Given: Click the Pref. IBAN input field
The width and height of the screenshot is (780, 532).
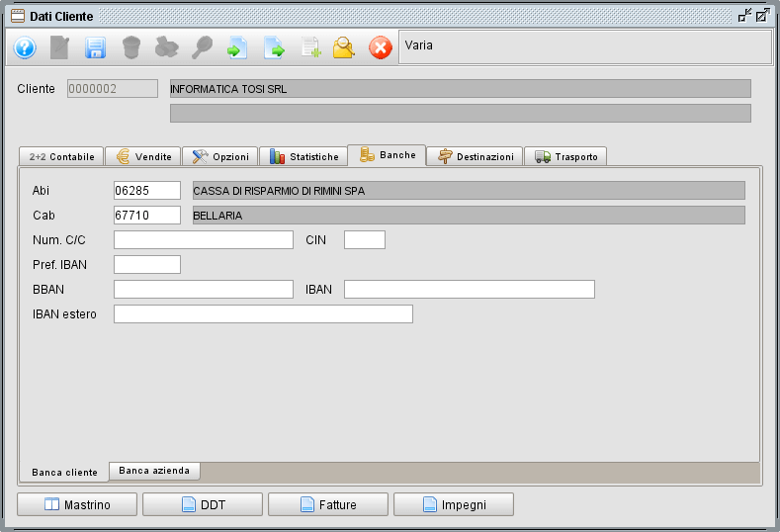Looking at the screenshot, I should pos(147,264).
